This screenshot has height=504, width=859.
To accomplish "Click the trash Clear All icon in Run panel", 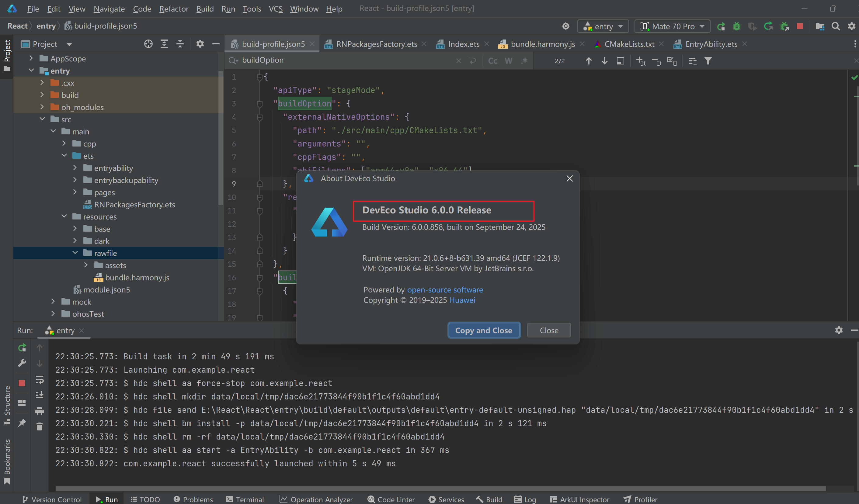I will tap(40, 426).
